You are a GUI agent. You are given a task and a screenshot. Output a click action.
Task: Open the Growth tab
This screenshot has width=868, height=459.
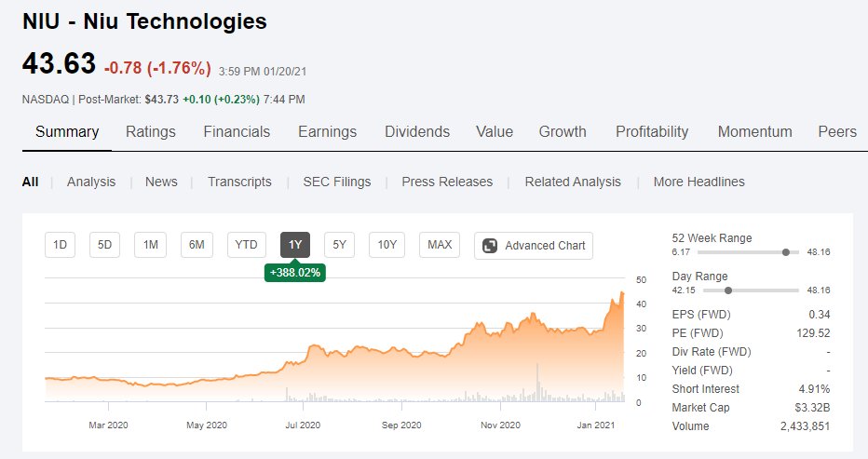tap(563, 132)
